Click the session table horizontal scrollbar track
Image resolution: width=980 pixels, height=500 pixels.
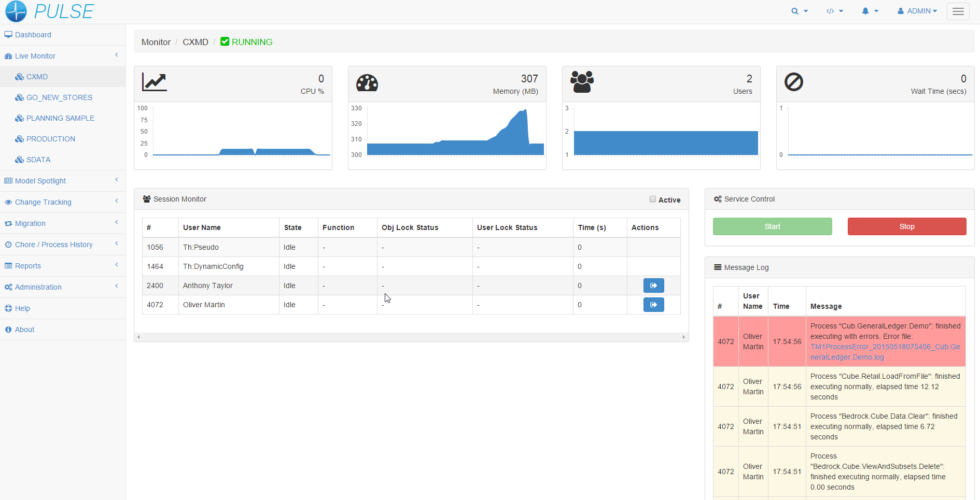411,337
